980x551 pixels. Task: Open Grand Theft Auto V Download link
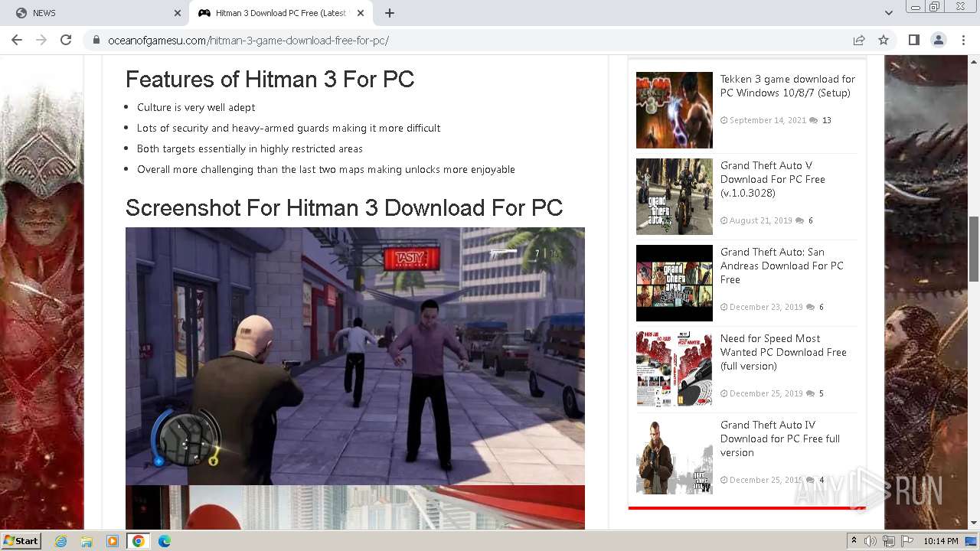pos(773,179)
